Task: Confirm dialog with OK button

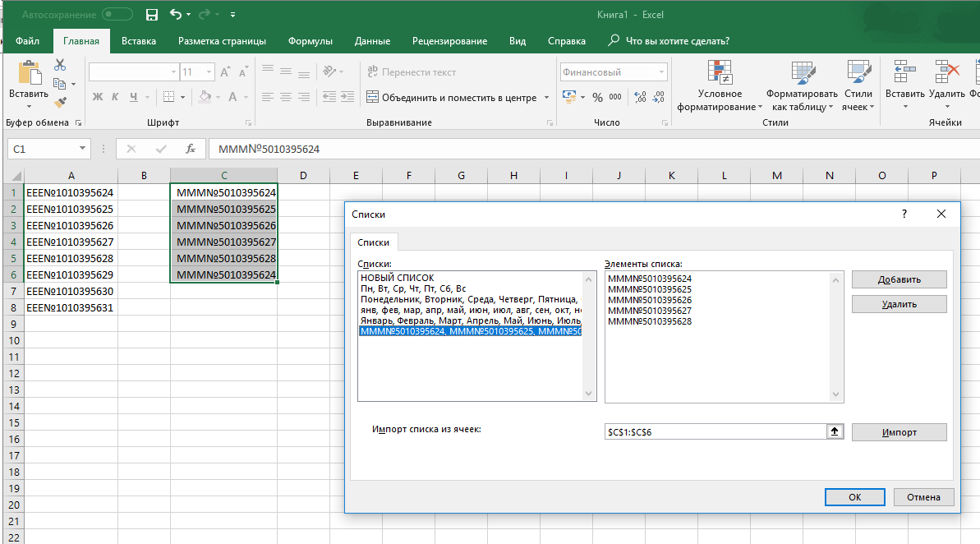Action: pyautogui.click(x=854, y=497)
